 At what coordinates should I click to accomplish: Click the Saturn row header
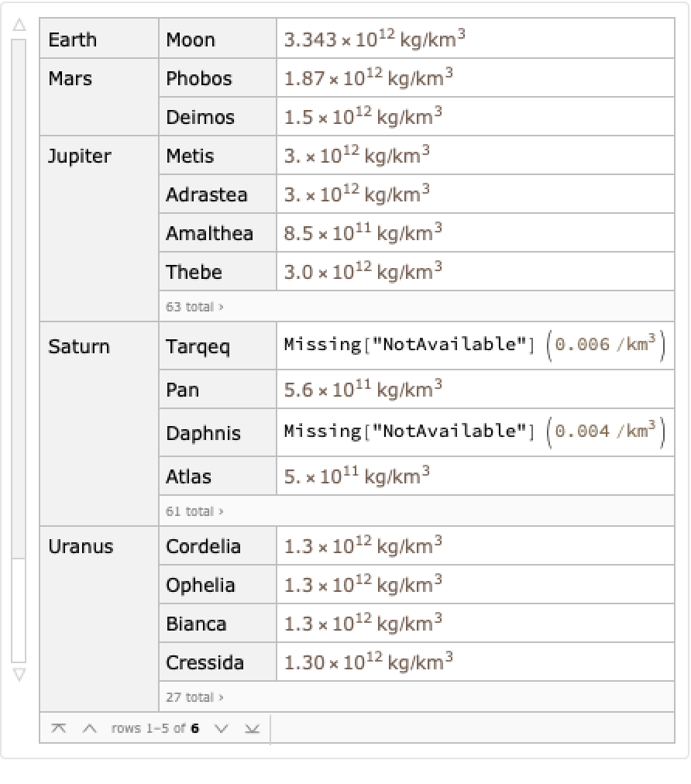79,346
